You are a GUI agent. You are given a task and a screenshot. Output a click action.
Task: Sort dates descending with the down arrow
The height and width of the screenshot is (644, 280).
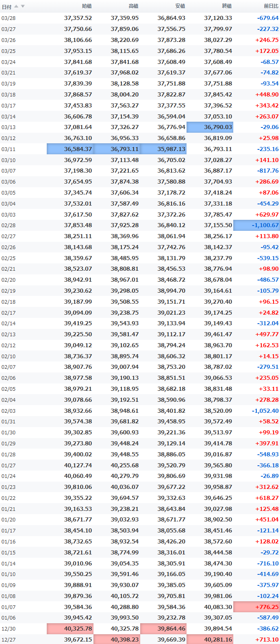tap(23, 6)
